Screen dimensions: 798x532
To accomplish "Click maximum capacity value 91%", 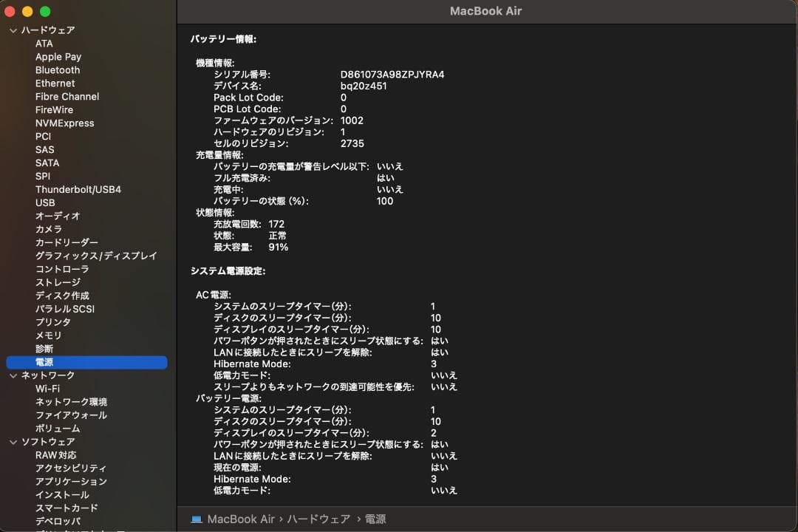I will 279,248.
